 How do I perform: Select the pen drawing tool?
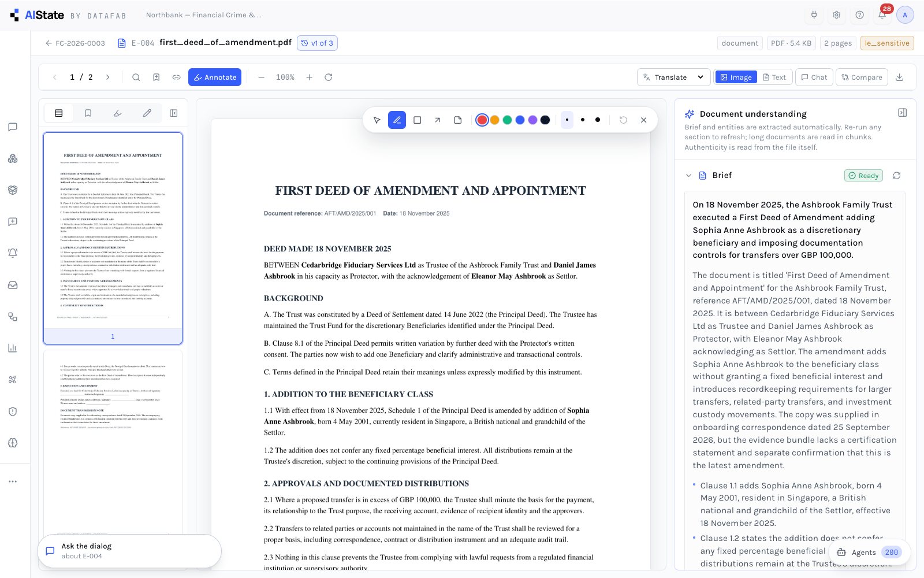[x=397, y=120]
